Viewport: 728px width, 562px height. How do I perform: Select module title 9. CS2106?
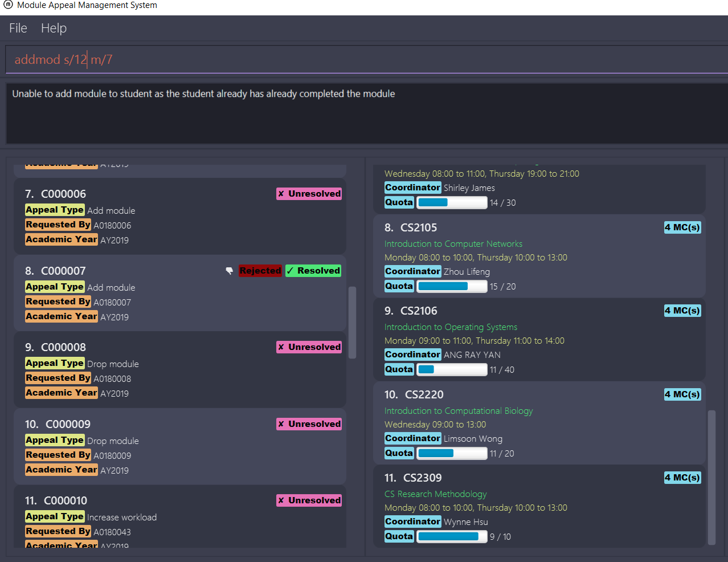[x=411, y=311]
